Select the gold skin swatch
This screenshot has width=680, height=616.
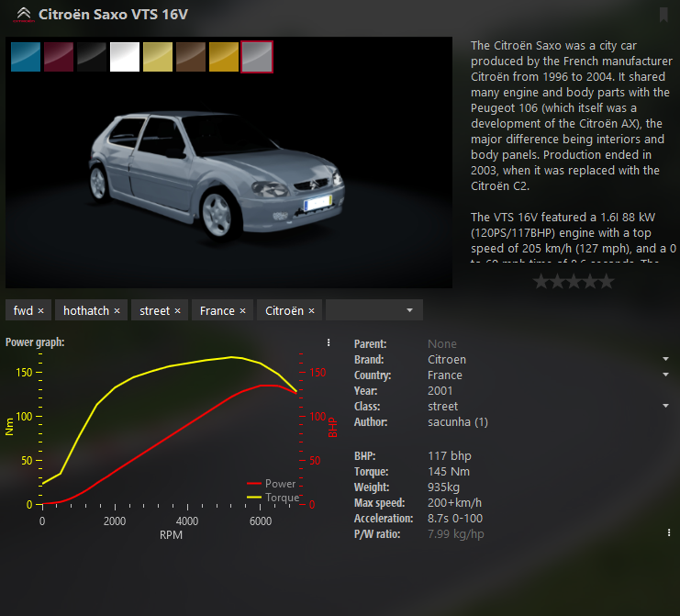pos(224,57)
